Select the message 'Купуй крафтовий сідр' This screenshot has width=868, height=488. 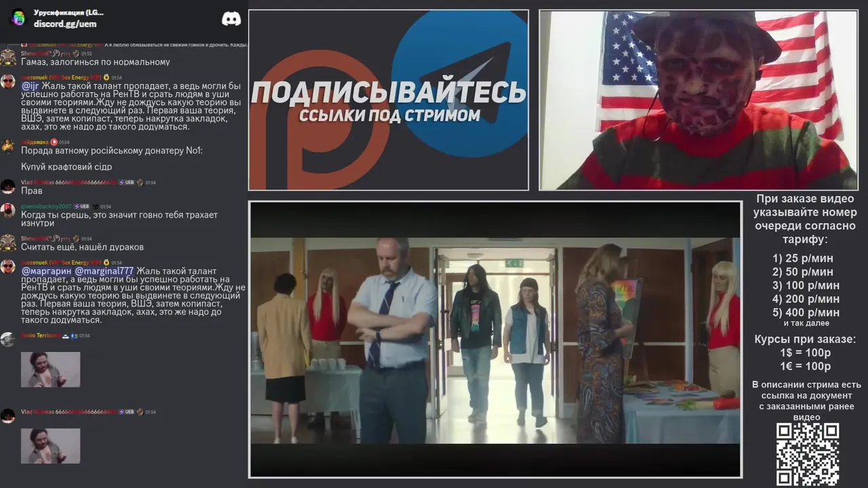[66, 167]
